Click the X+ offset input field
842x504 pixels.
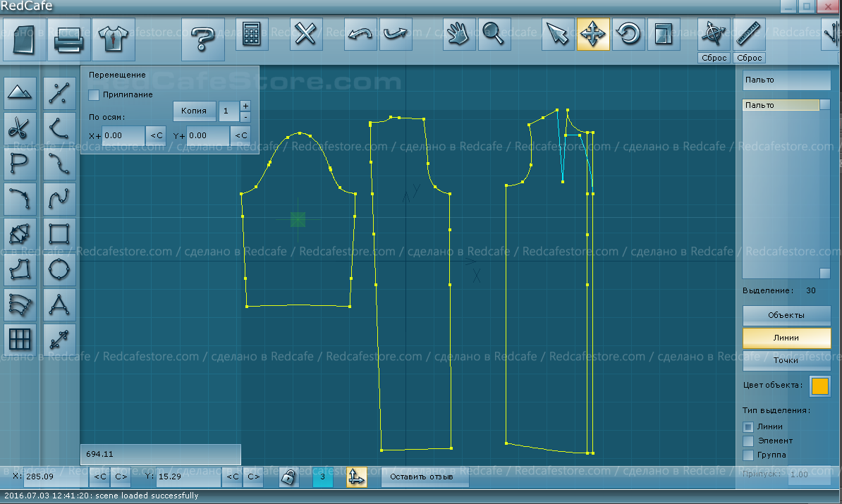(x=123, y=136)
